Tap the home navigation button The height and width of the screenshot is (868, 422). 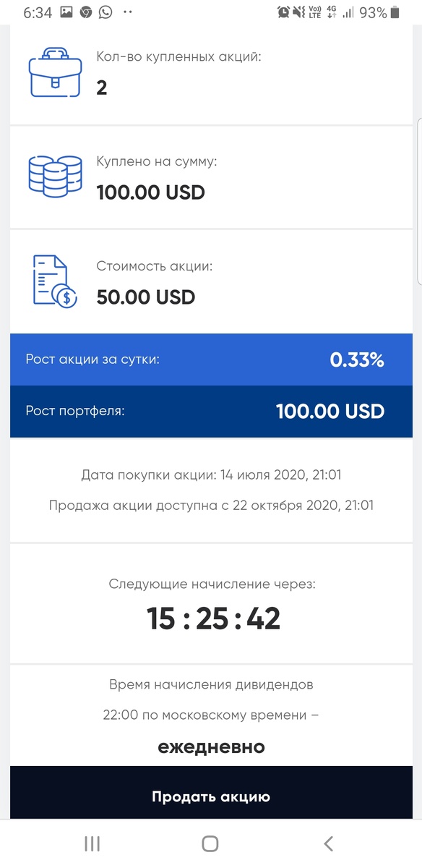pos(210,843)
